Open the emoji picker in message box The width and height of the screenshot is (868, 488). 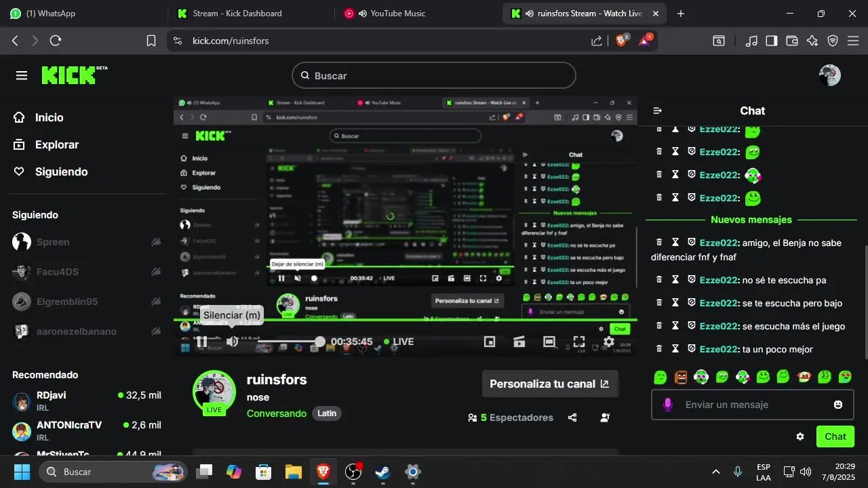838,405
